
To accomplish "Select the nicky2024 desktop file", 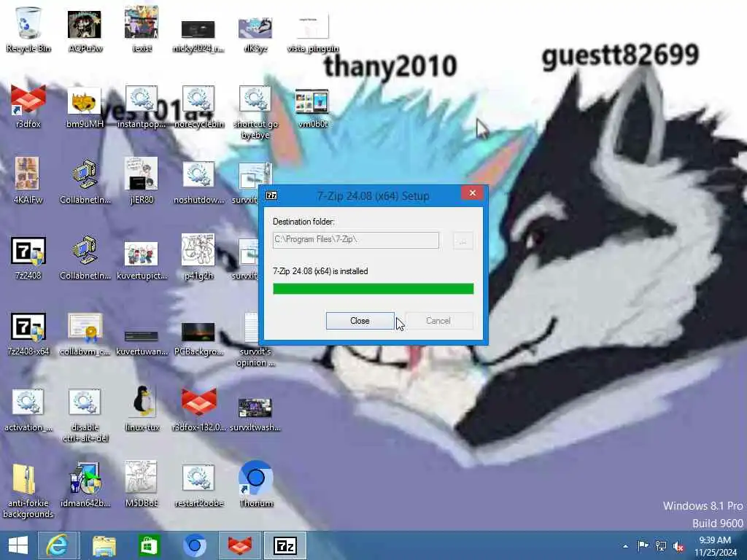I will (198, 36).
